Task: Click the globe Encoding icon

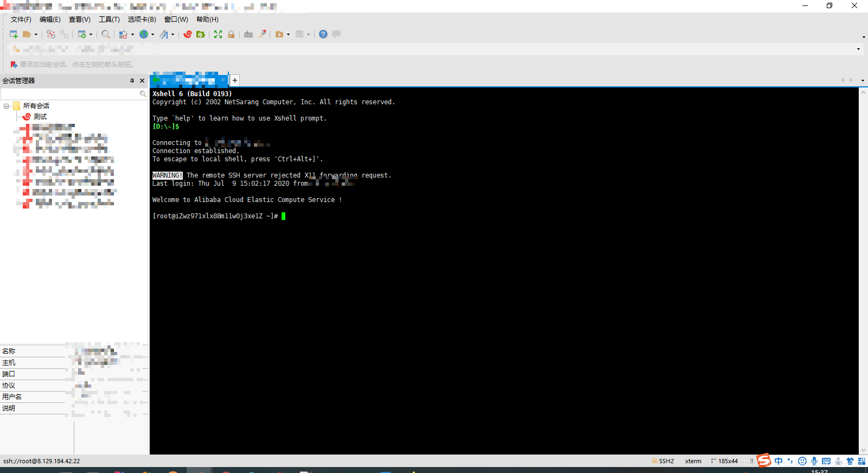Action: coord(144,34)
